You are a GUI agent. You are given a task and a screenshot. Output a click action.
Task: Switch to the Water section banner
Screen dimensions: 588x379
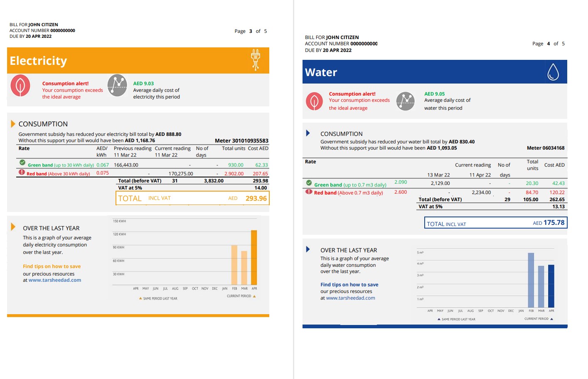click(321, 72)
